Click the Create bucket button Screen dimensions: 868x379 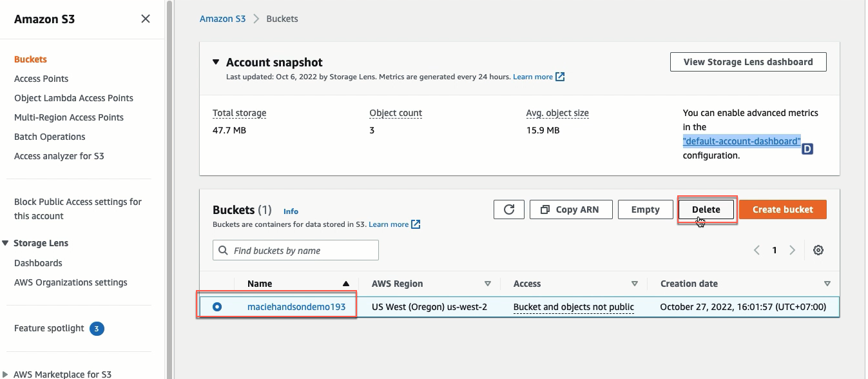(782, 209)
